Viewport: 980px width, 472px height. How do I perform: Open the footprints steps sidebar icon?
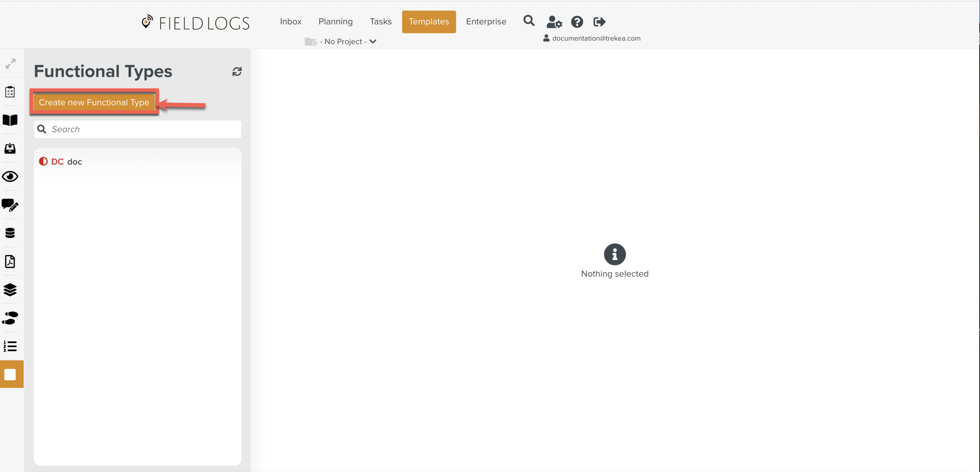click(10, 318)
